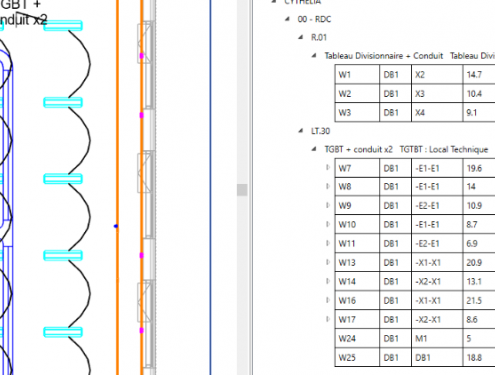
Task: Select the W1 cable cell
Action: coord(357,74)
